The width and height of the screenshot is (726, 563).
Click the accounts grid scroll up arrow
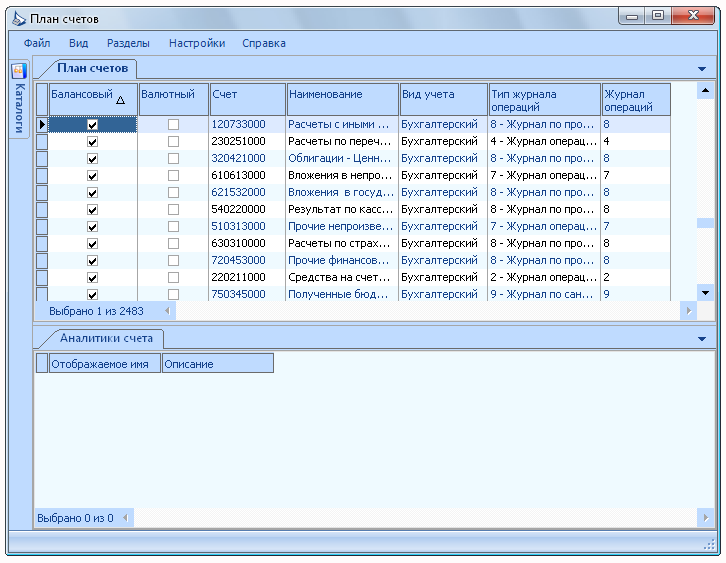(x=705, y=91)
